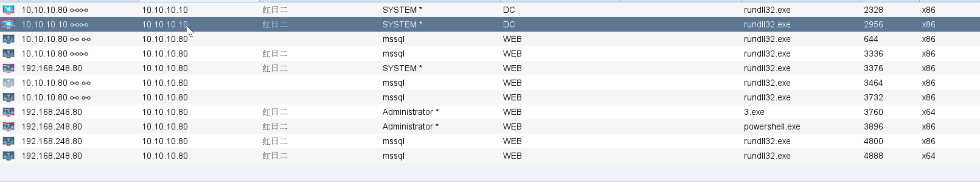Click the beacon icon for PID 2328 row
The image size is (980, 182).
[8, 10]
